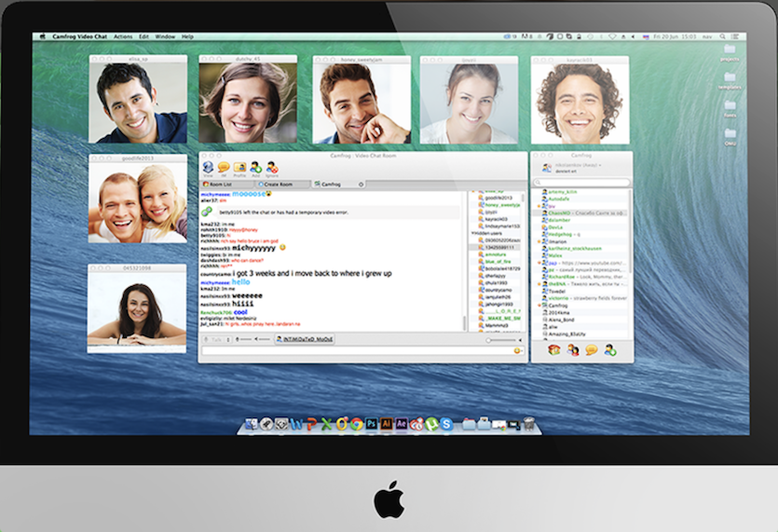Collapse the Hidden users group in room user list
Image resolution: width=778 pixels, height=532 pixels.
[472, 233]
